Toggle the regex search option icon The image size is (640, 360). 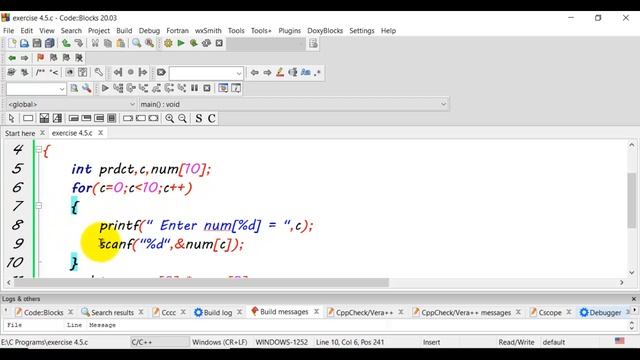pos(318,72)
